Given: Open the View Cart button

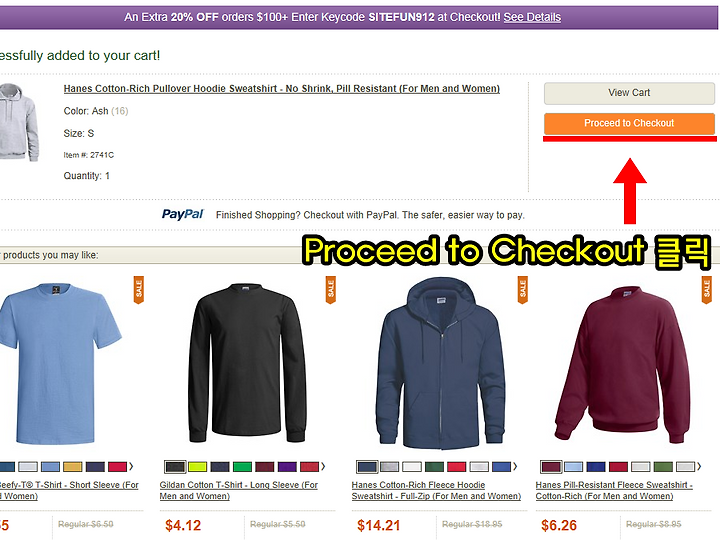Looking at the screenshot, I should tap(629, 93).
